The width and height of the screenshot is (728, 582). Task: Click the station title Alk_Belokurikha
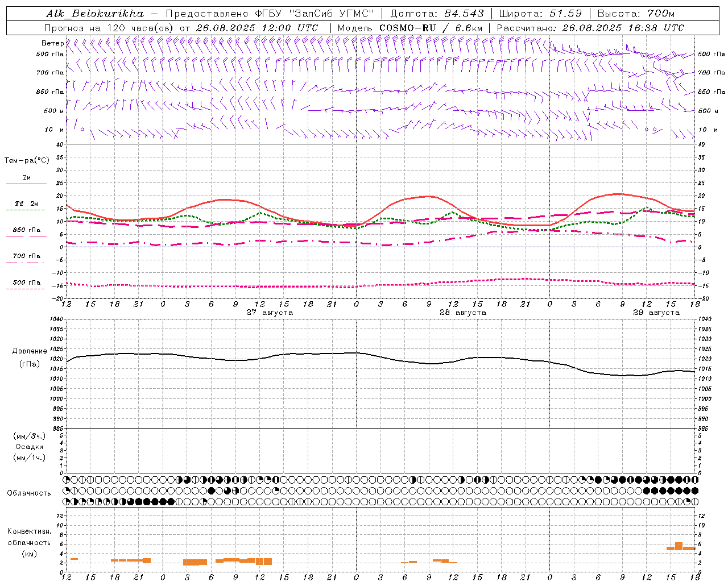(94, 14)
